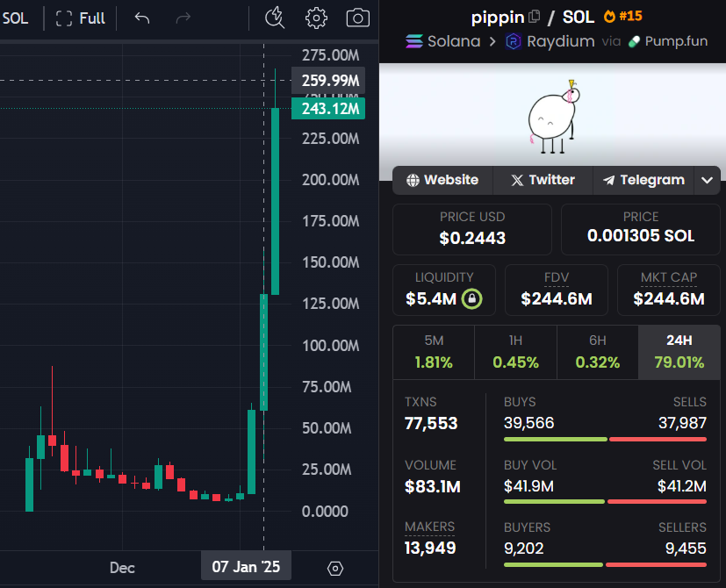Click the 100.00M price axis label
Viewport: 726px width, 588px height.
coord(331,346)
